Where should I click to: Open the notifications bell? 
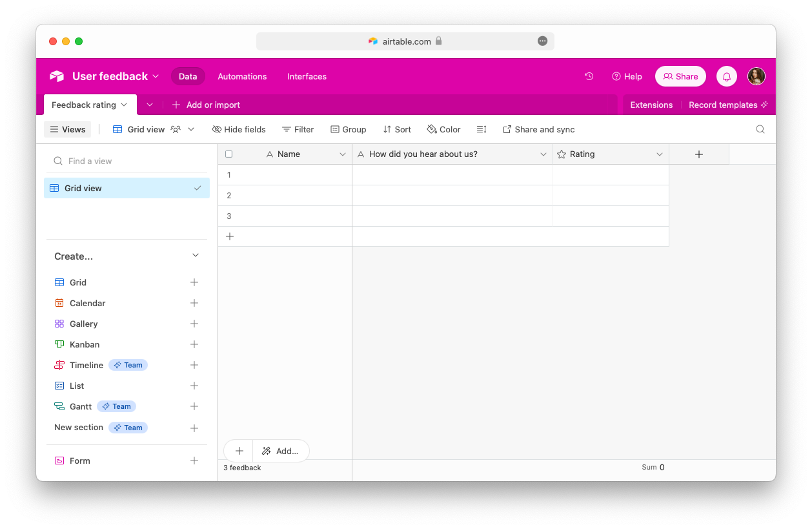pos(727,76)
